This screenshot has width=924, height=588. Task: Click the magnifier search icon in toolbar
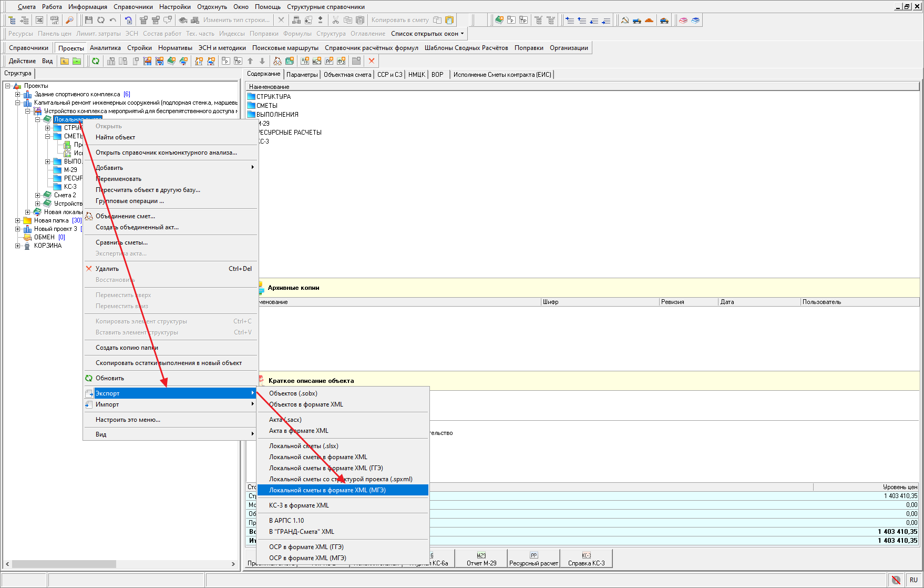coord(69,20)
